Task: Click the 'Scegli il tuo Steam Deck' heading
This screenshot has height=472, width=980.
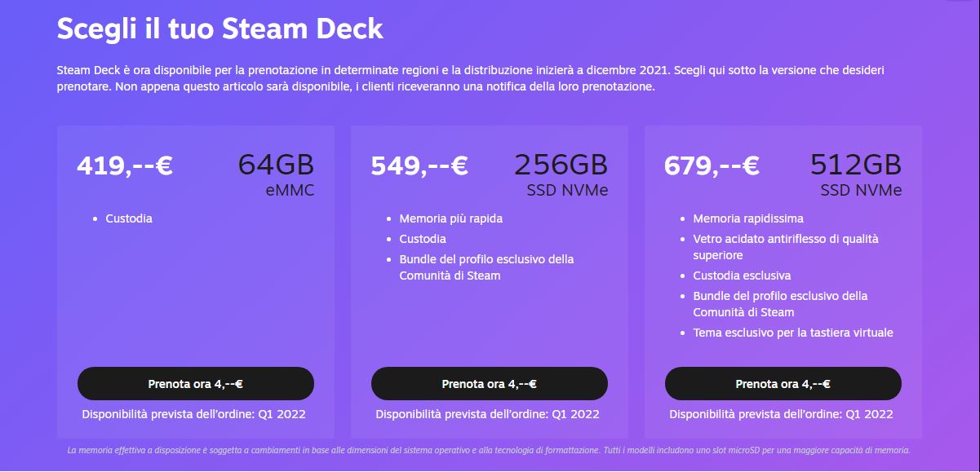Action: (x=220, y=29)
